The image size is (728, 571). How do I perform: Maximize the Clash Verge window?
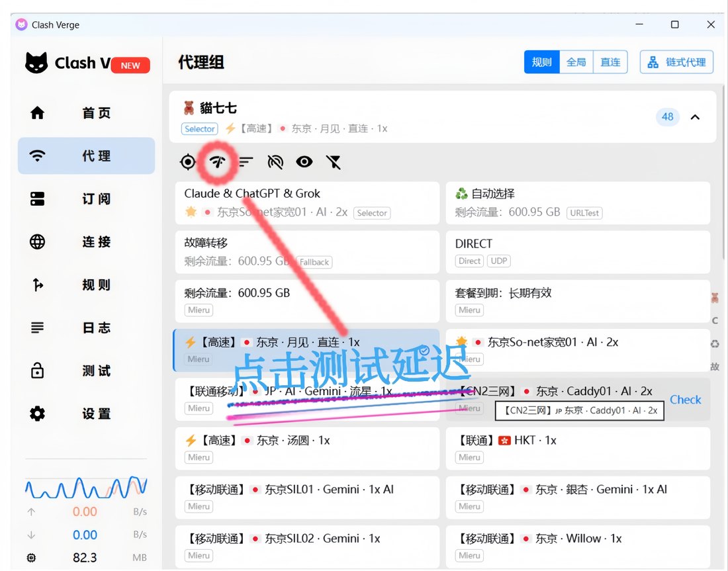click(675, 24)
